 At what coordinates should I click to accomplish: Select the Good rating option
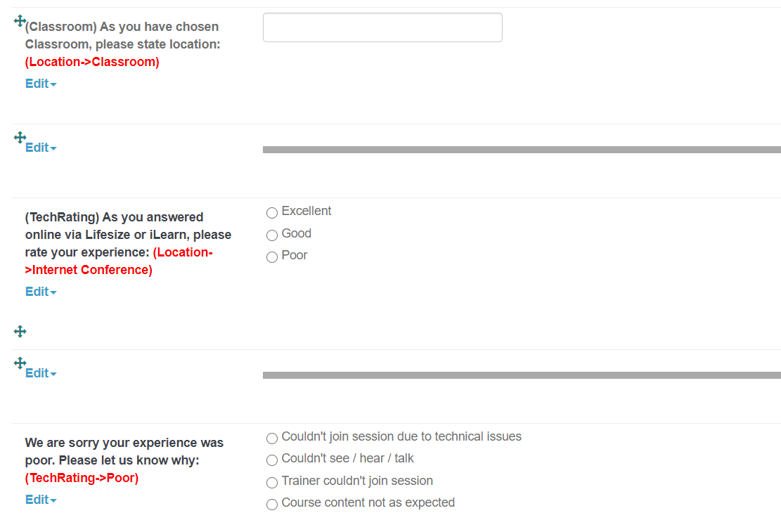[x=272, y=235]
